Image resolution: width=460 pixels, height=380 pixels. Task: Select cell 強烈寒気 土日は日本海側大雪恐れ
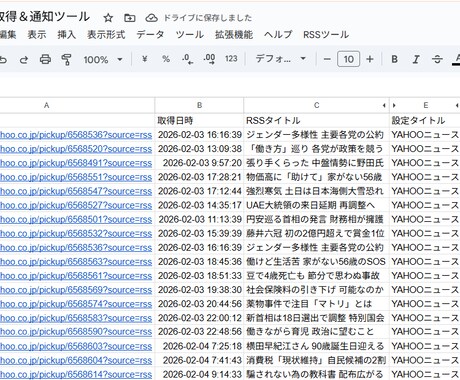tap(316, 191)
